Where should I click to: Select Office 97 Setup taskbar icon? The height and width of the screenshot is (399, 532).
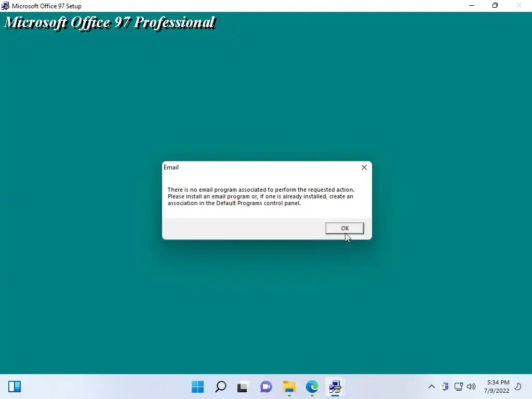[x=335, y=387]
